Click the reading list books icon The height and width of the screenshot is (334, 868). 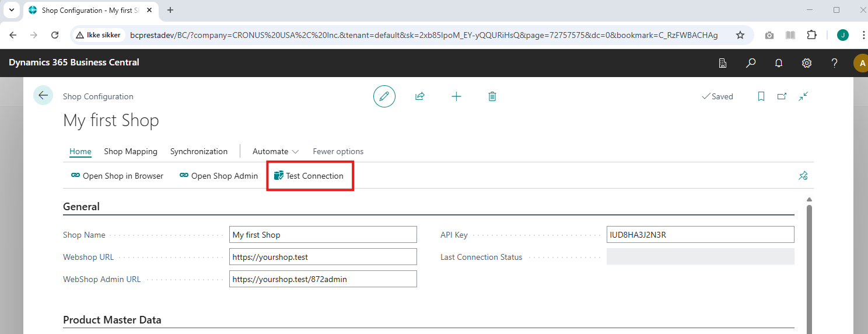(x=790, y=35)
